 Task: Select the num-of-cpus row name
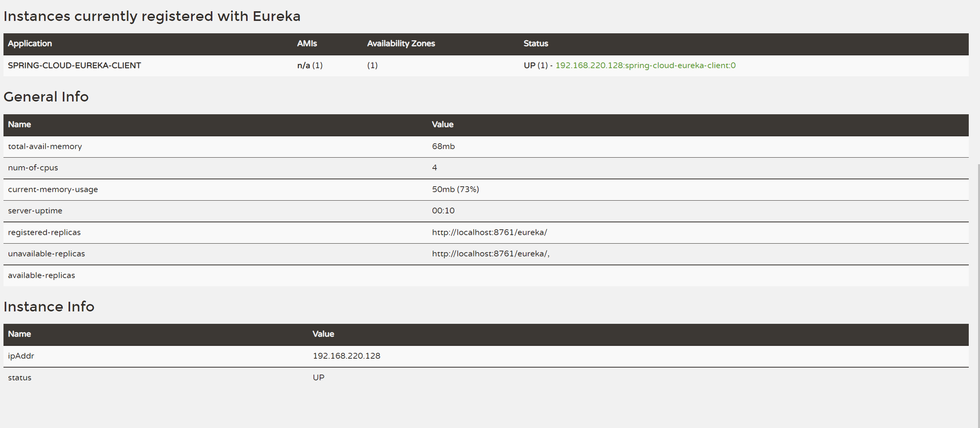pos(33,168)
